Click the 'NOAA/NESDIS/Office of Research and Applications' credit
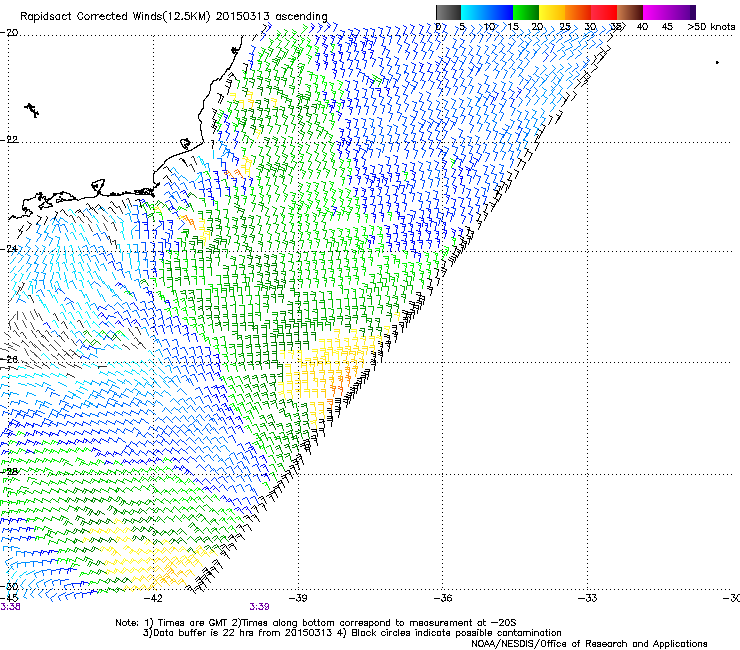Screen dimensions: 740x650 tap(589, 644)
